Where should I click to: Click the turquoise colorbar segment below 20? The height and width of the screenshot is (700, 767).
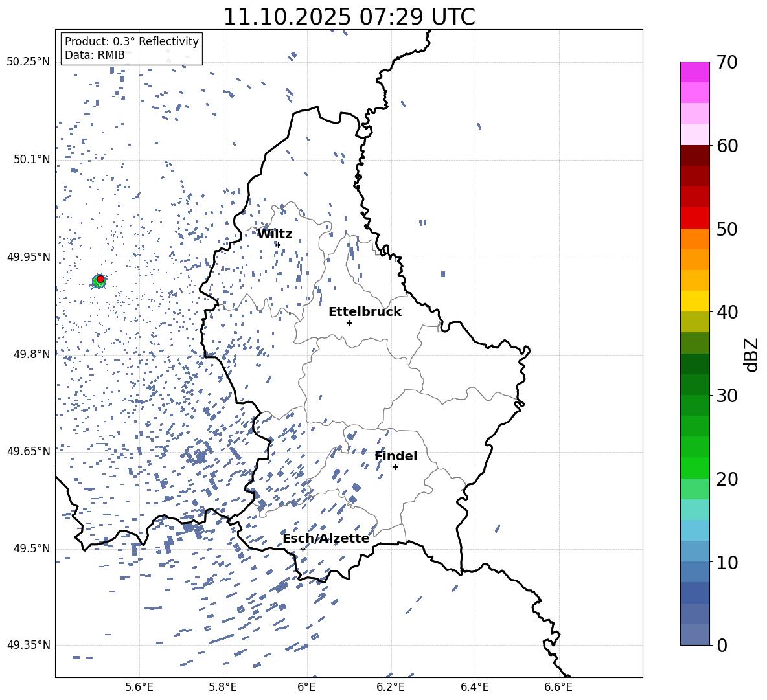694,510
